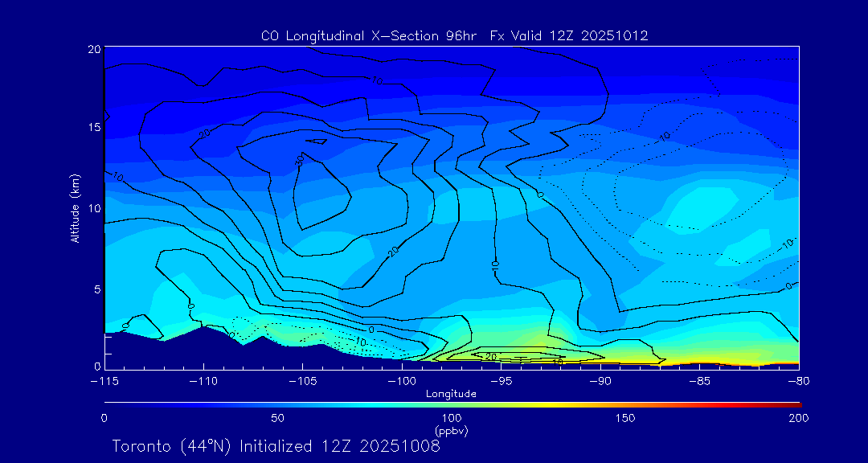Click the colorbar label '150'
This screenshot has height=463, width=868.
(624, 418)
